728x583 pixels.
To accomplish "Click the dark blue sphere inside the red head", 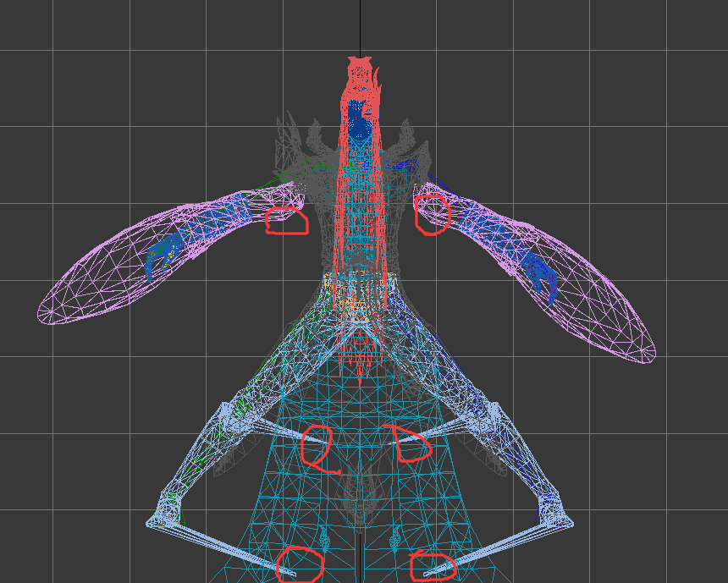I will pyautogui.click(x=361, y=129).
